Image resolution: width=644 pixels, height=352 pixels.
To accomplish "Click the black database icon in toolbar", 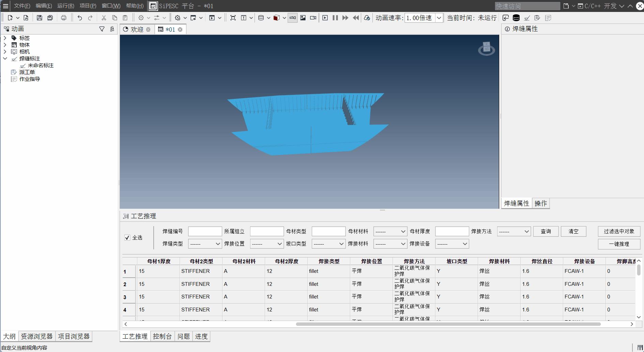I will coord(516,18).
